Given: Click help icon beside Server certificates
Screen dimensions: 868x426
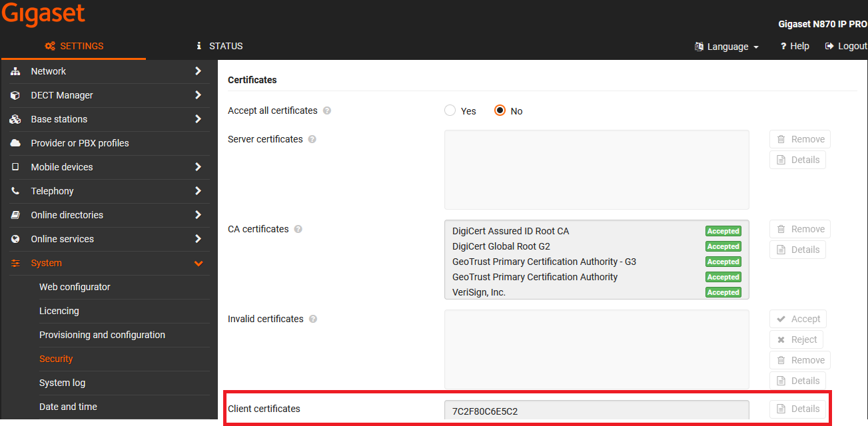Looking at the screenshot, I should click(x=312, y=139).
